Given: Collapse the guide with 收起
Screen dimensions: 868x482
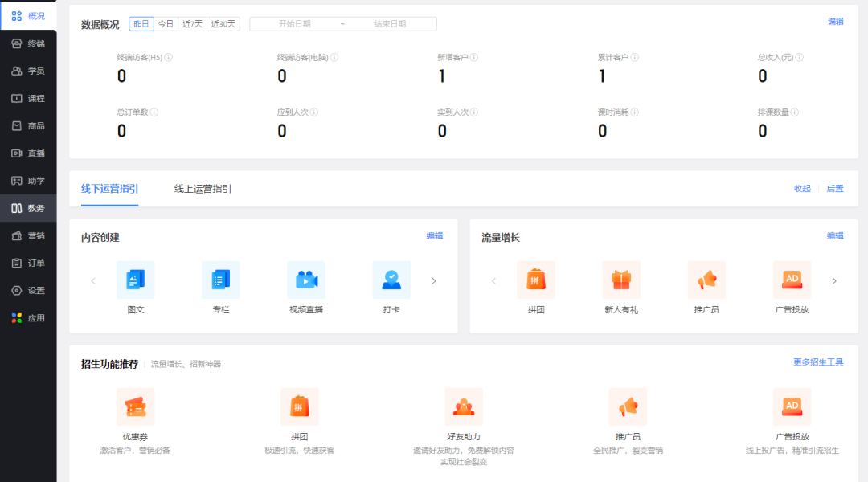Looking at the screenshot, I should [x=802, y=189].
